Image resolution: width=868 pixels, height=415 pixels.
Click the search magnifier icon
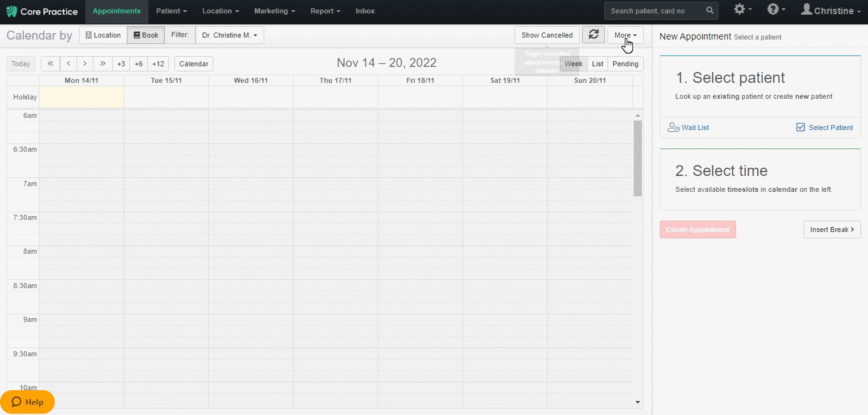click(x=709, y=11)
